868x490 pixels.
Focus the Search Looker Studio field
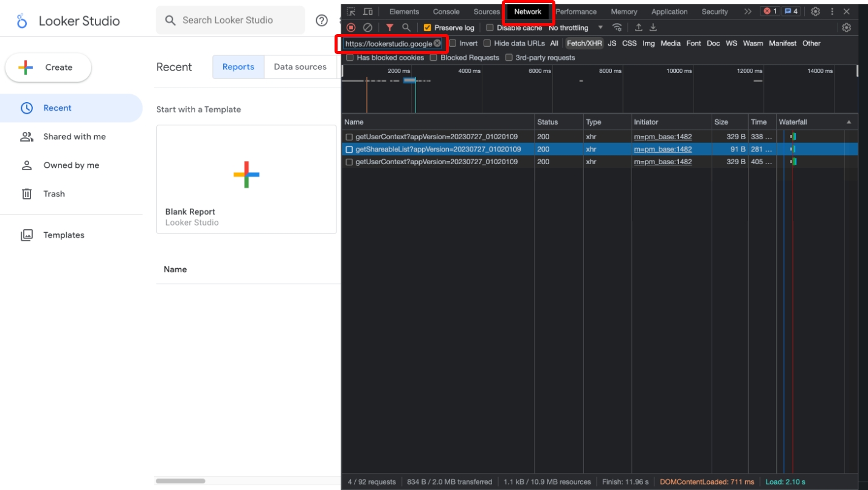[231, 20]
